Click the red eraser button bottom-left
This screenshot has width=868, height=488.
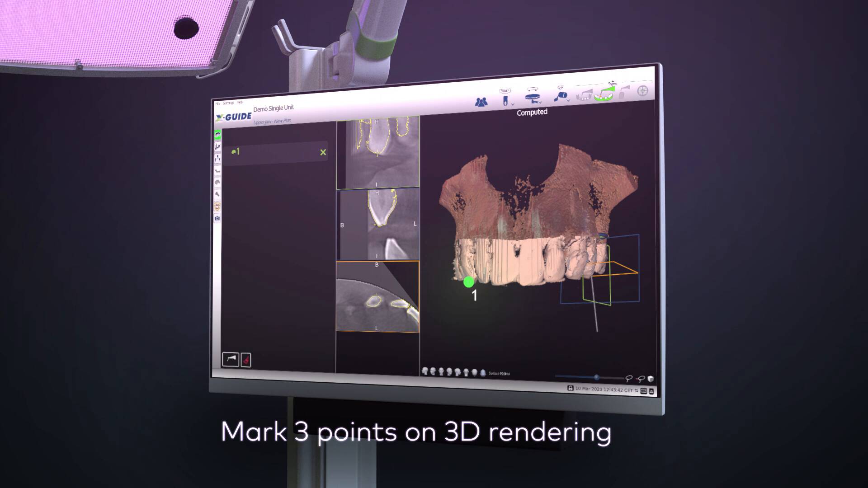point(246,360)
